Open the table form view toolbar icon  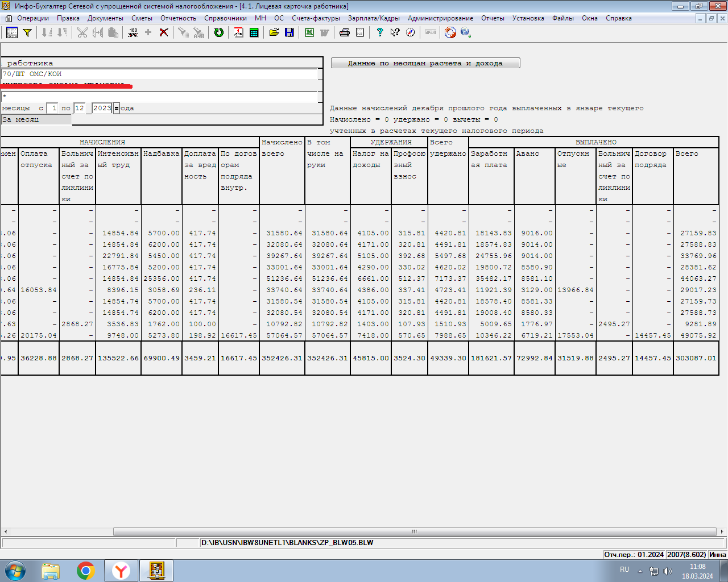pyautogui.click(x=12, y=32)
